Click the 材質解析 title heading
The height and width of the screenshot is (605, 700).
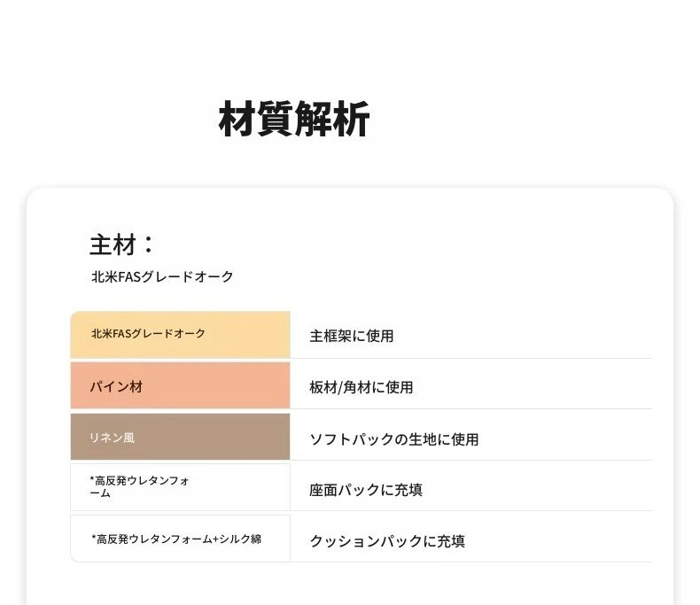(x=294, y=120)
